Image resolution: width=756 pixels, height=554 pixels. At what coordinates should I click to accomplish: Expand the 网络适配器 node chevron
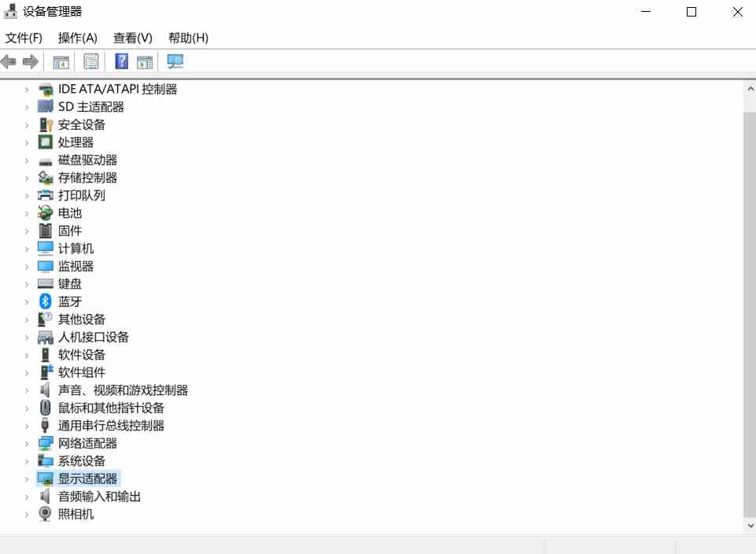[27, 444]
